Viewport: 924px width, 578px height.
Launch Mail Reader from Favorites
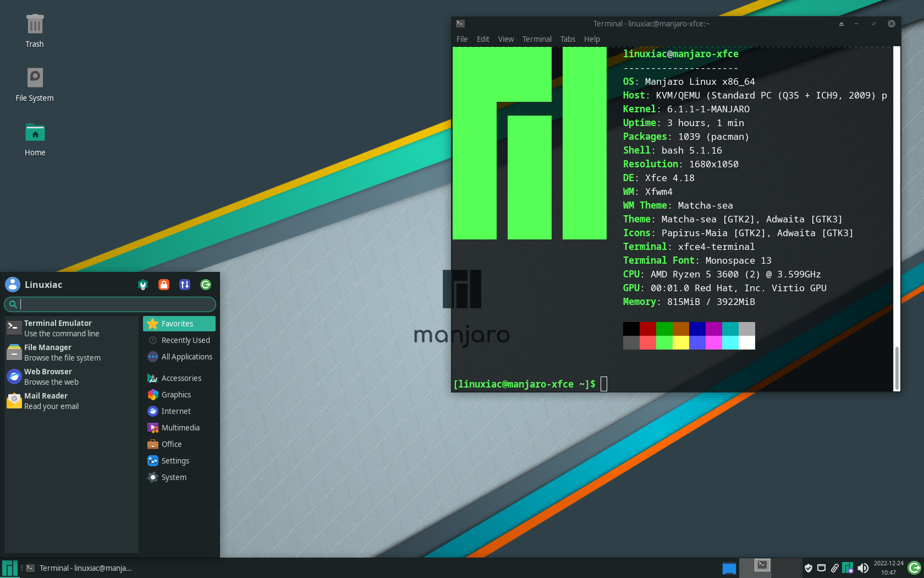[71, 401]
